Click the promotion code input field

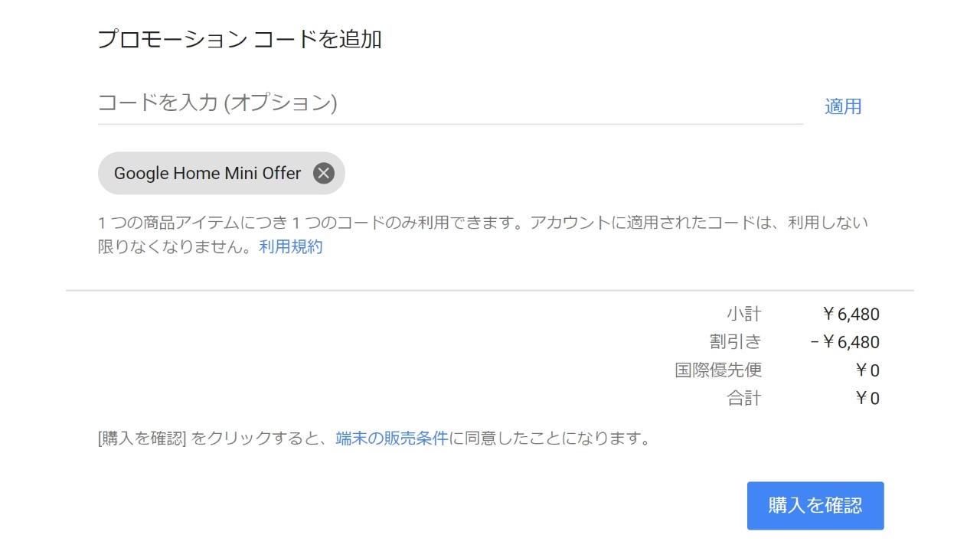coord(449,103)
